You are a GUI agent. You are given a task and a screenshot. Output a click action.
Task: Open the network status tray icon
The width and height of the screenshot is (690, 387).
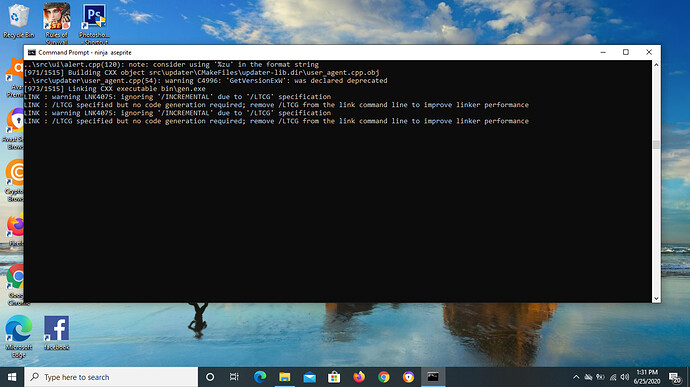pyautogui.click(x=613, y=377)
